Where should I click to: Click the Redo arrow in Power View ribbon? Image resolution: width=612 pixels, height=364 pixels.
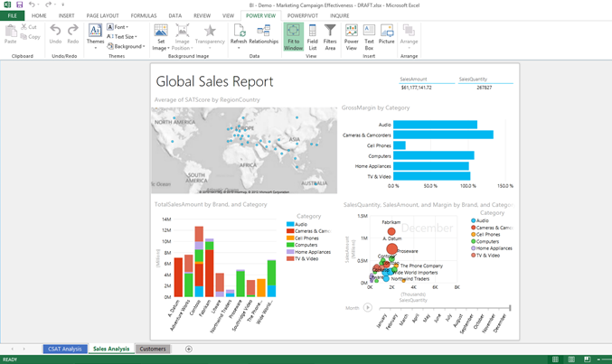73,33
